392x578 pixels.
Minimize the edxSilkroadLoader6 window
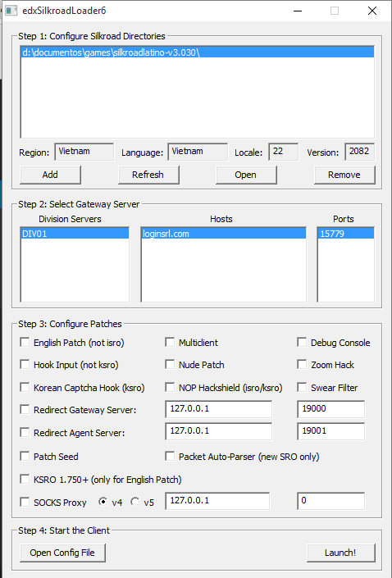(298, 11)
